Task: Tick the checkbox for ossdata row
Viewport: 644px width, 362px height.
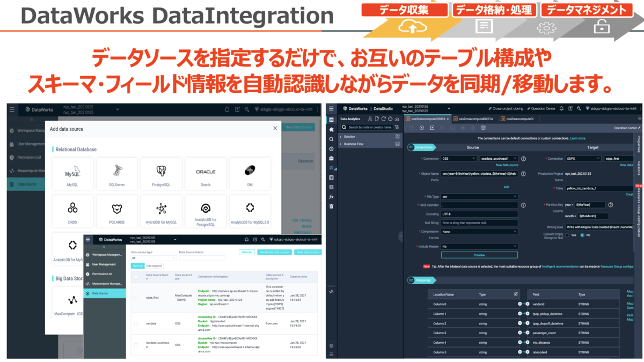Action: pos(136,323)
